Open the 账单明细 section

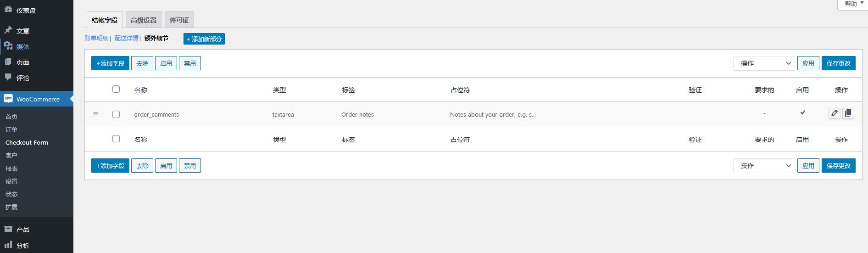point(96,38)
